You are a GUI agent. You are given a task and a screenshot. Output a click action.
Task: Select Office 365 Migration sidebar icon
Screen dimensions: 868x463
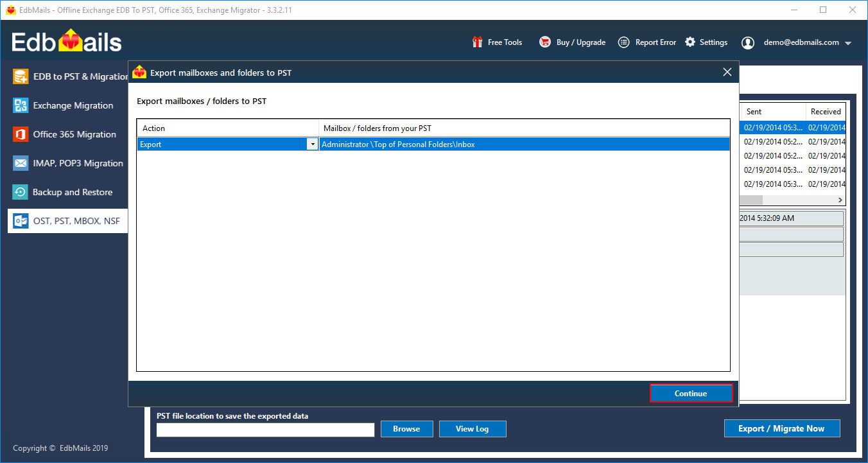click(x=21, y=134)
